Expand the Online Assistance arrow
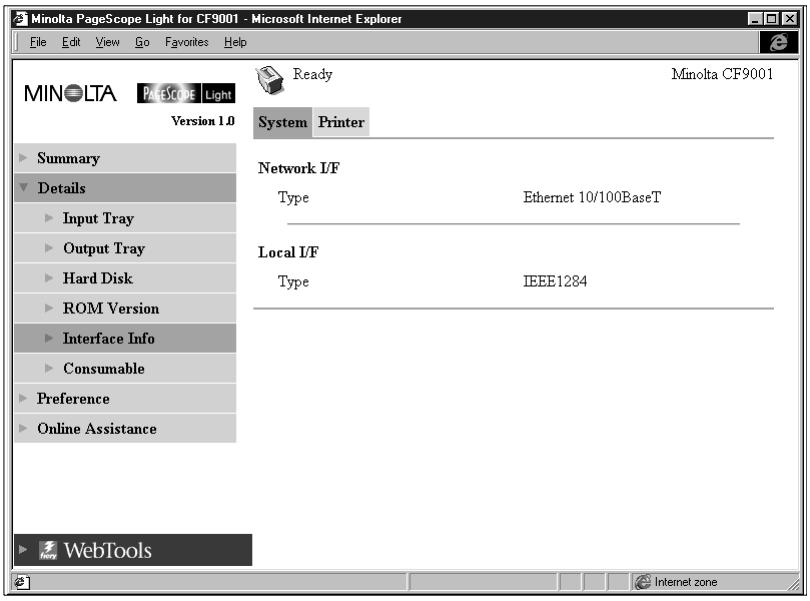This screenshot has width=810, height=601. pos(23,428)
